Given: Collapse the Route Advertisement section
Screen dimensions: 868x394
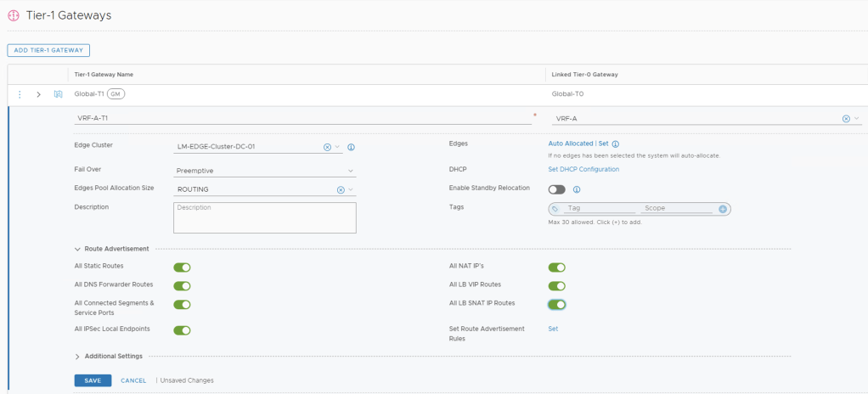Looking at the screenshot, I should tap(78, 249).
